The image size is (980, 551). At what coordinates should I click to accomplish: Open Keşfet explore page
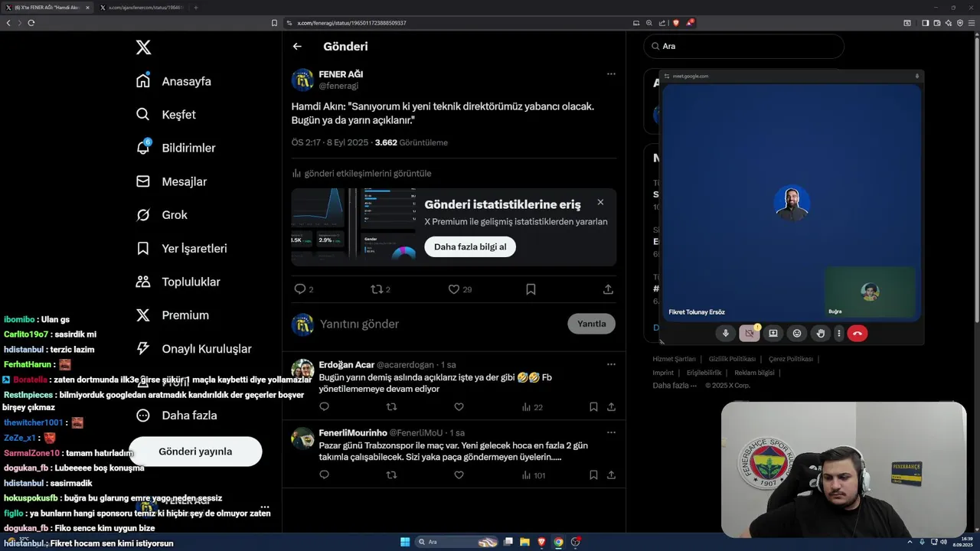point(166,115)
